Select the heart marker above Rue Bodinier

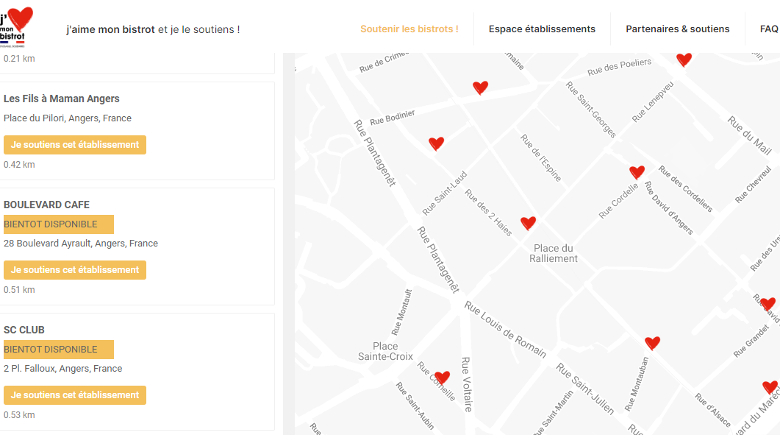tap(480, 88)
